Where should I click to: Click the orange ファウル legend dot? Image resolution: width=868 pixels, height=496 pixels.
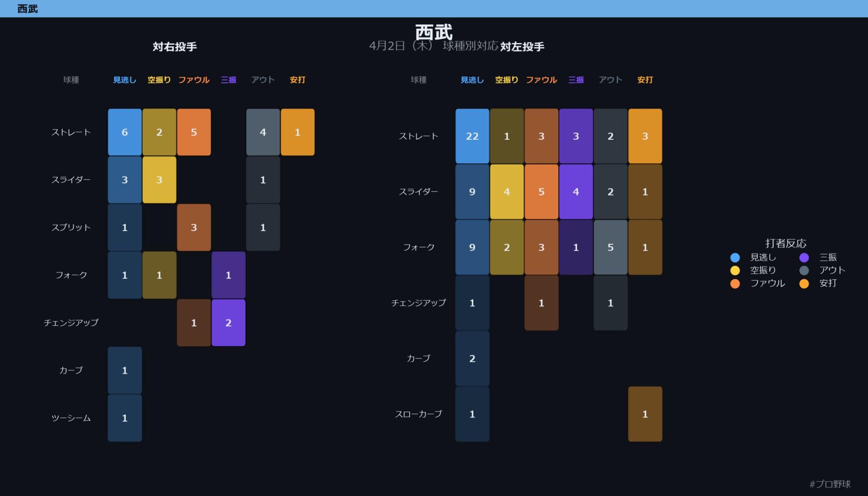click(735, 283)
